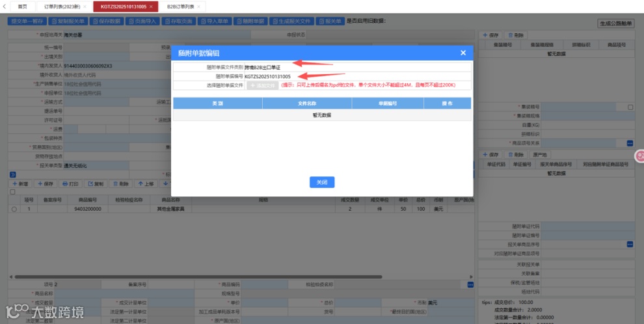Click 页面导入 toolbar button

click(x=142, y=21)
